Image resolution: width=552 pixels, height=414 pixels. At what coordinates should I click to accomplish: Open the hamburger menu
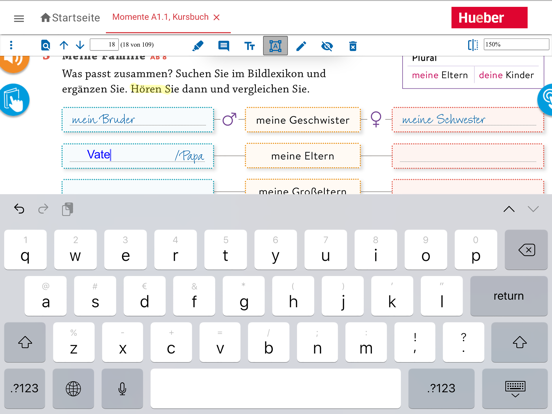tap(19, 18)
